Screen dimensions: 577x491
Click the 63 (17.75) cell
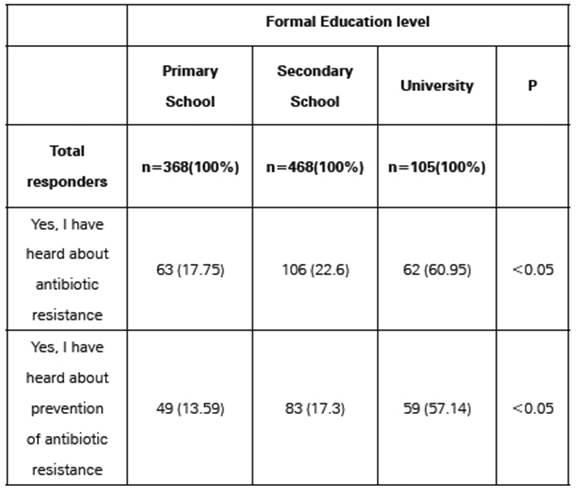(190, 270)
